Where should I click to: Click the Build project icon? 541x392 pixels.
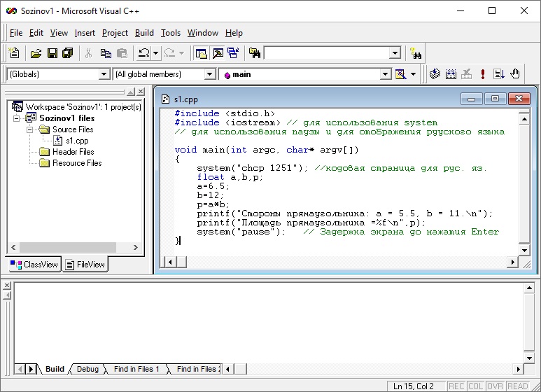click(451, 73)
